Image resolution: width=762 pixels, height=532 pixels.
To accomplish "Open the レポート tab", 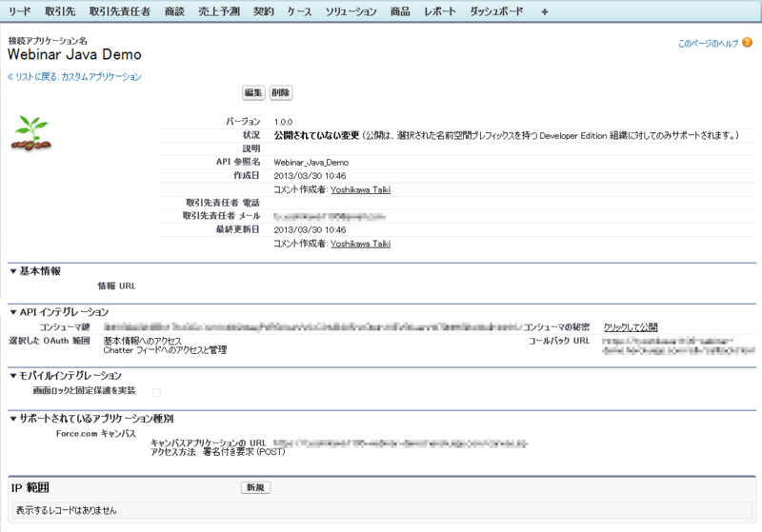I will click(x=440, y=11).
